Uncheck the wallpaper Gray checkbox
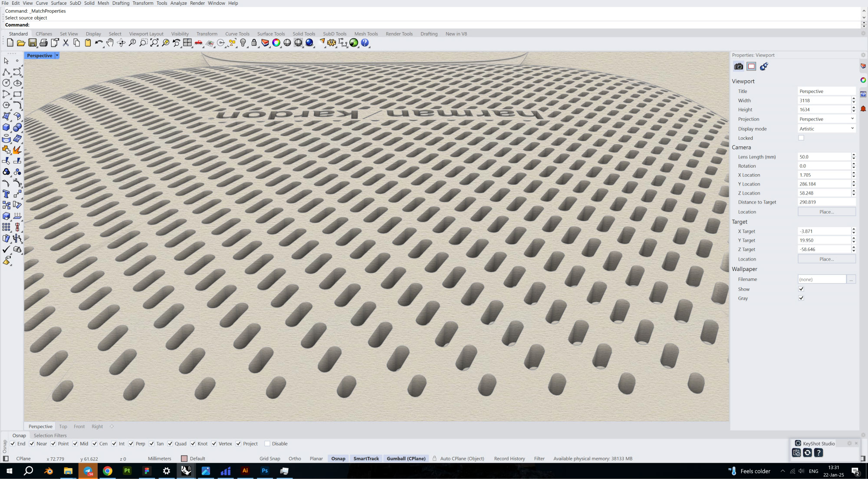 [x=801, y=298]
